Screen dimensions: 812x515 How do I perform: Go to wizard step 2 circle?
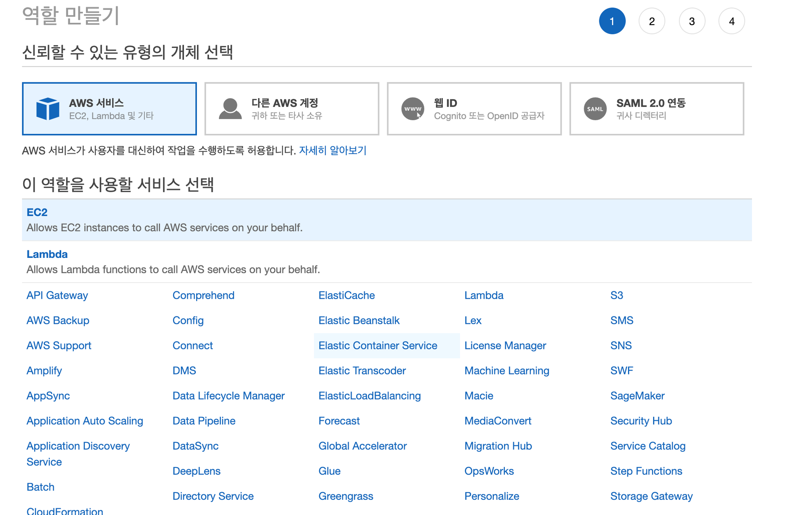coord(652,21)
